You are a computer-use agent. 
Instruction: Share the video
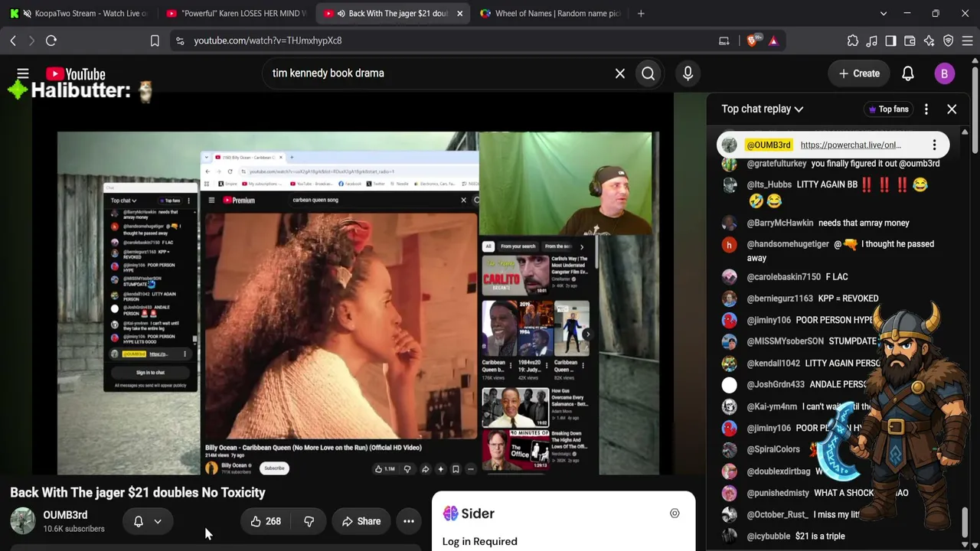[x=361, y=521]
